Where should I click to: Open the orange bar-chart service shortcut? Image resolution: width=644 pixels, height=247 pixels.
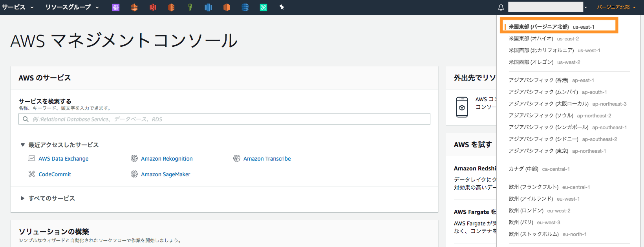click(x=134, y=7)
